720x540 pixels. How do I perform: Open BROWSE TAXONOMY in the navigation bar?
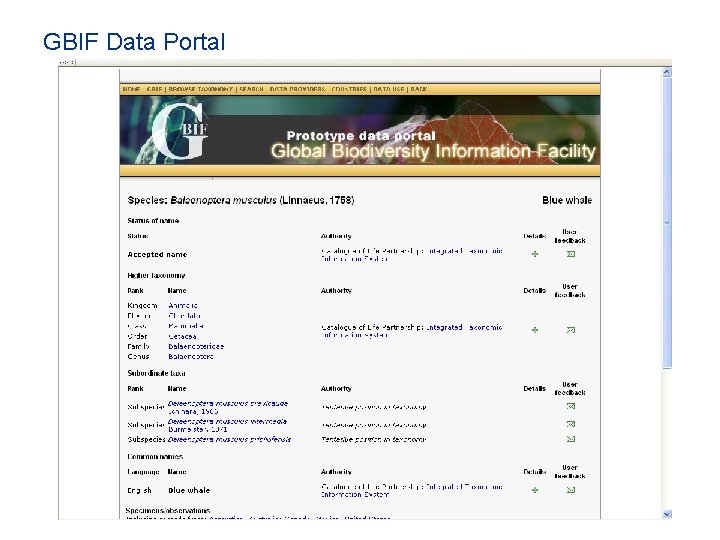tap(200, 89)
